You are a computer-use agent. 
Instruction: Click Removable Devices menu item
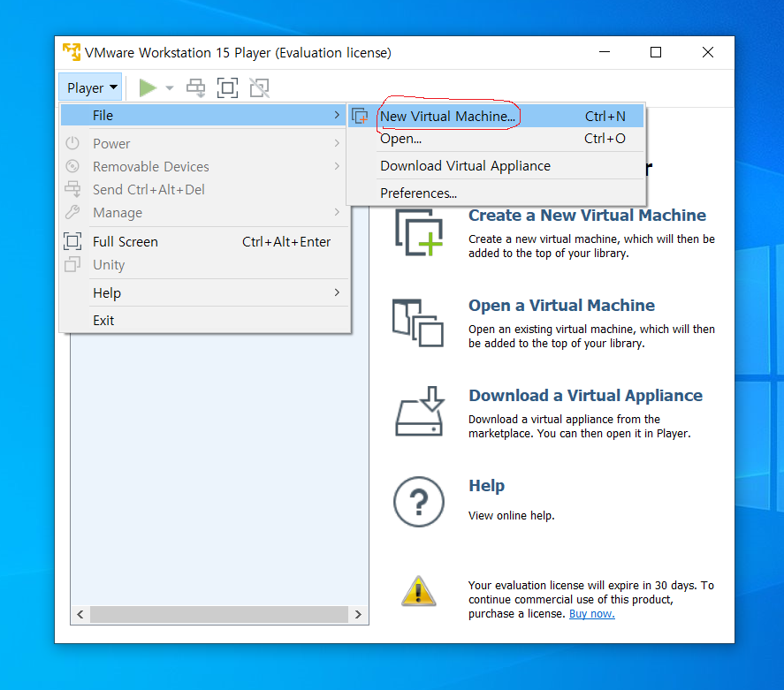203,166
